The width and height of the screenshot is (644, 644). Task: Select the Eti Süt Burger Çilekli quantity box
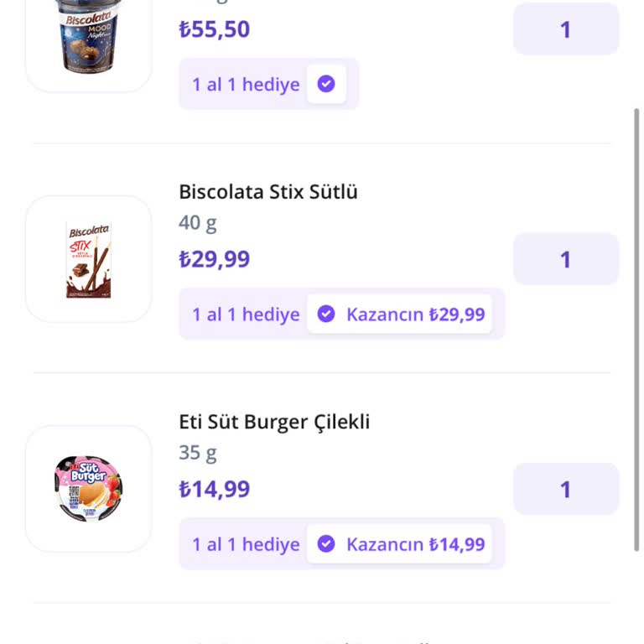566,489
